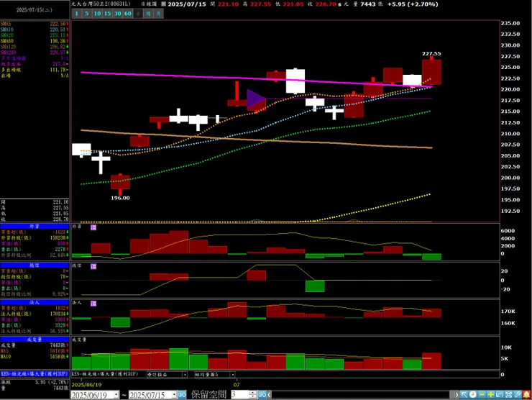532x400 pixels.
Task: Click the yellow minus zoom-out icon
Action: point(482,394)
